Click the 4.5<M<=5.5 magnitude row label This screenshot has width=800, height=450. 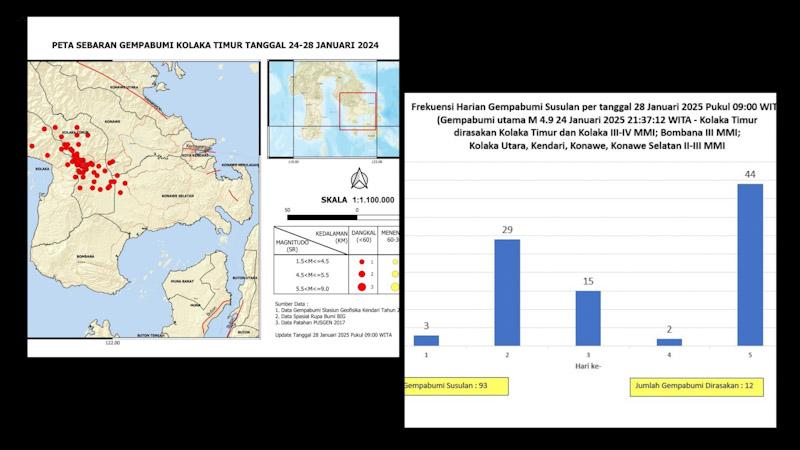tap(312, 275)
